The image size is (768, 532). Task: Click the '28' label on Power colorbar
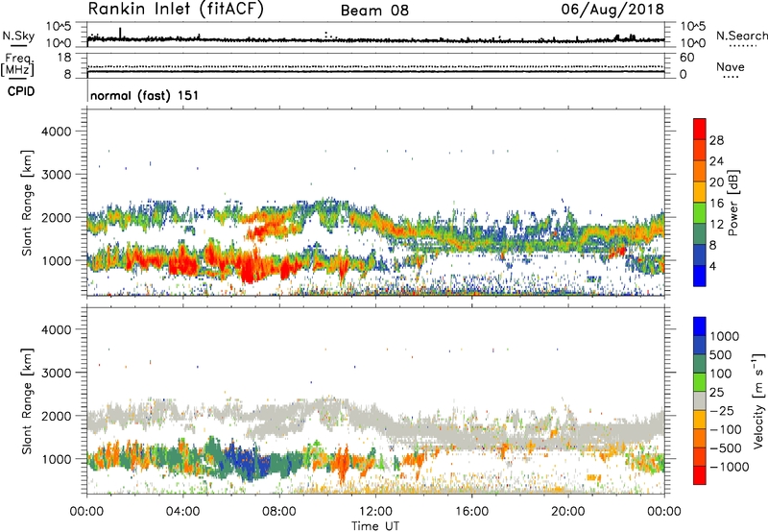[716, 140]
